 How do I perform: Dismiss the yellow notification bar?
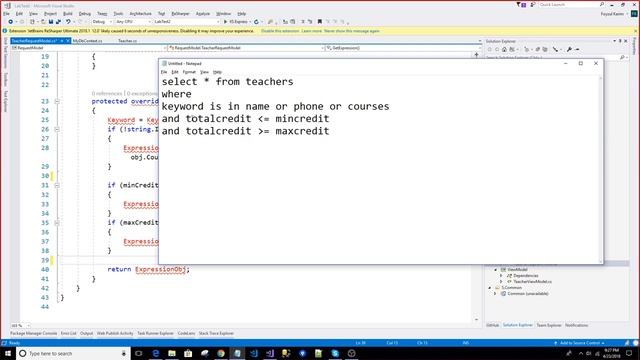635,31
